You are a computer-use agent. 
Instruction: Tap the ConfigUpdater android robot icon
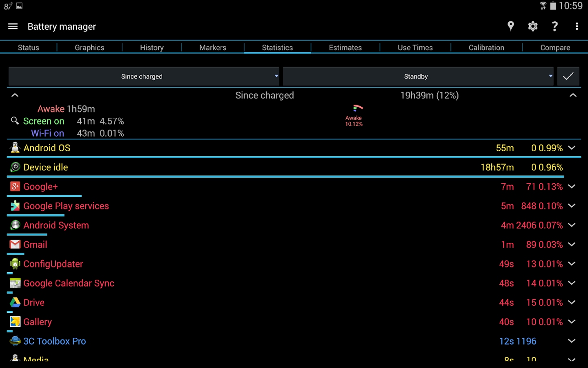click(15, 264)
